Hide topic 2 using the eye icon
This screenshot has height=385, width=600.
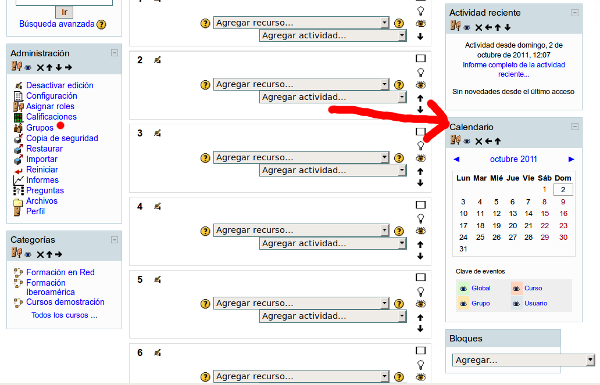point(421,85)
